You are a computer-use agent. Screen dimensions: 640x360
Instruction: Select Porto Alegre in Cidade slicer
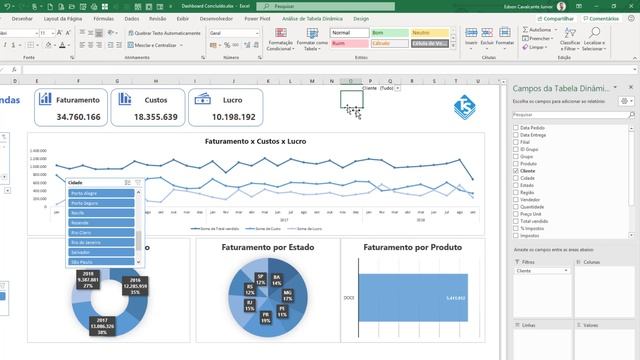click(101, 193)
